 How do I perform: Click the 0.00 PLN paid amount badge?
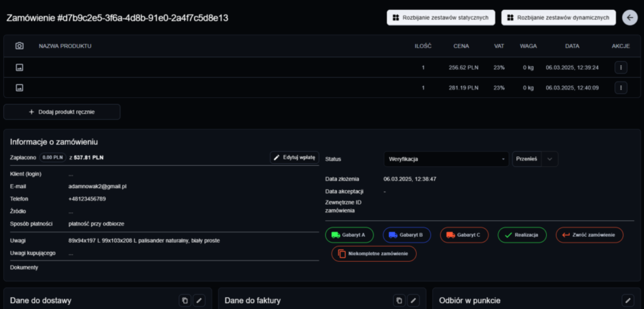pyautogui.click(x=52, y=157)
